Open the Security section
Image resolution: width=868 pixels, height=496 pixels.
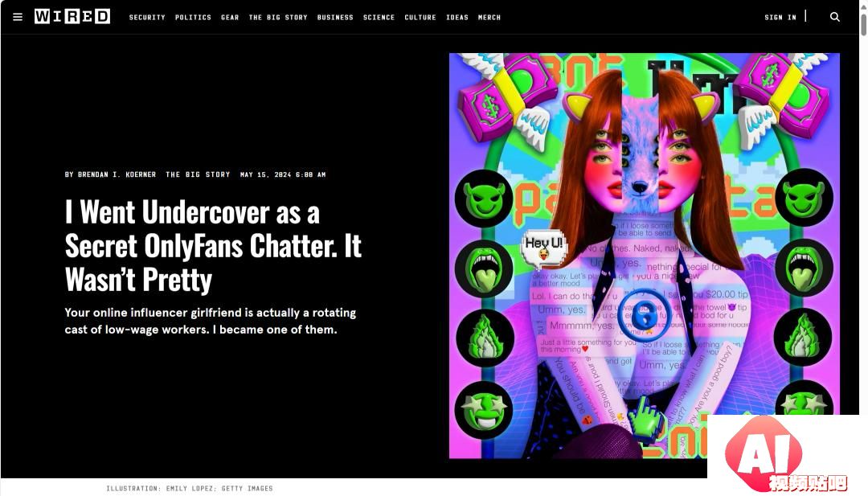(x=147, y=18)
